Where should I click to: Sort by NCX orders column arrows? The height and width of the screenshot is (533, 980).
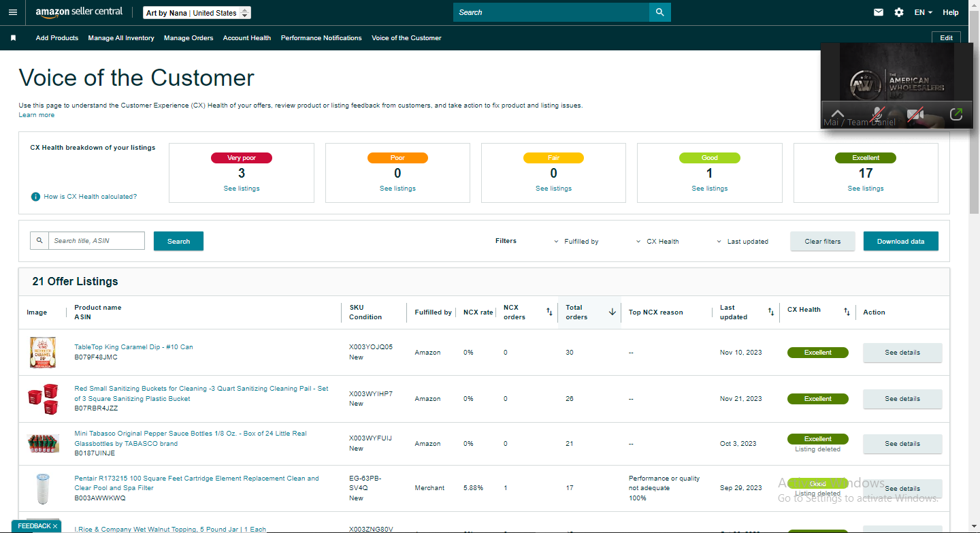point(549,312)
